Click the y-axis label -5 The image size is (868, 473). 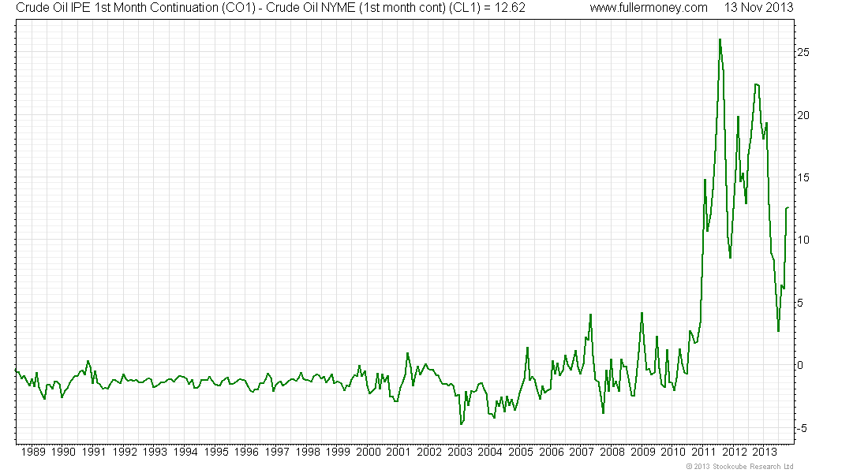pyautogui.click(x=802, y=428)
